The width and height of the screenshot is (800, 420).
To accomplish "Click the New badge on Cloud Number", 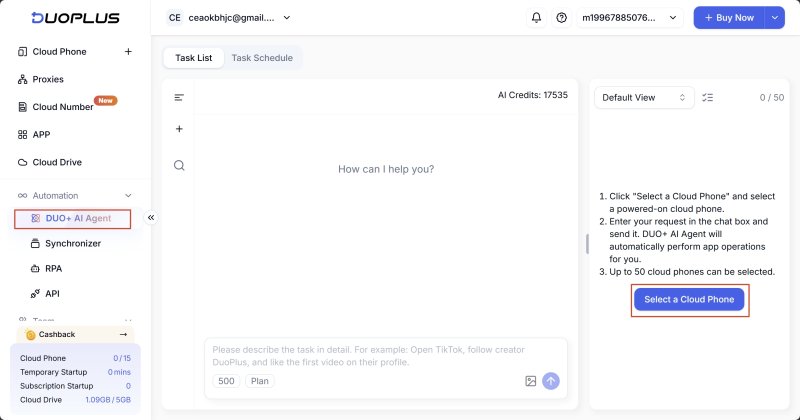I will pos(106,101).
